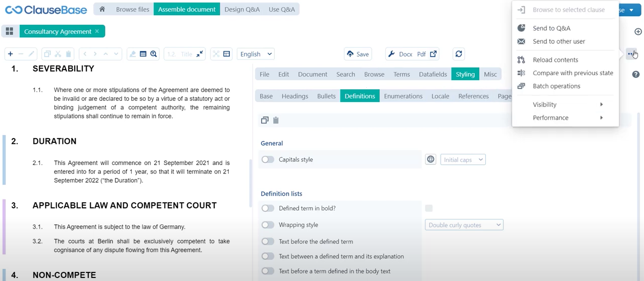Open the Initial caps dropdown
The width and height of the screenshot is (644, 281).
tap(463, 160)
